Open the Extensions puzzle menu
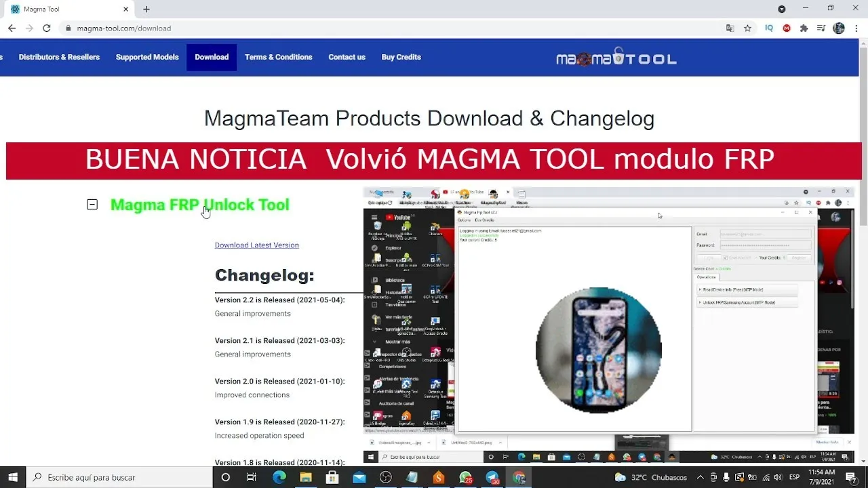This screenshot has width=868, height=488. [x=804, y=28]
